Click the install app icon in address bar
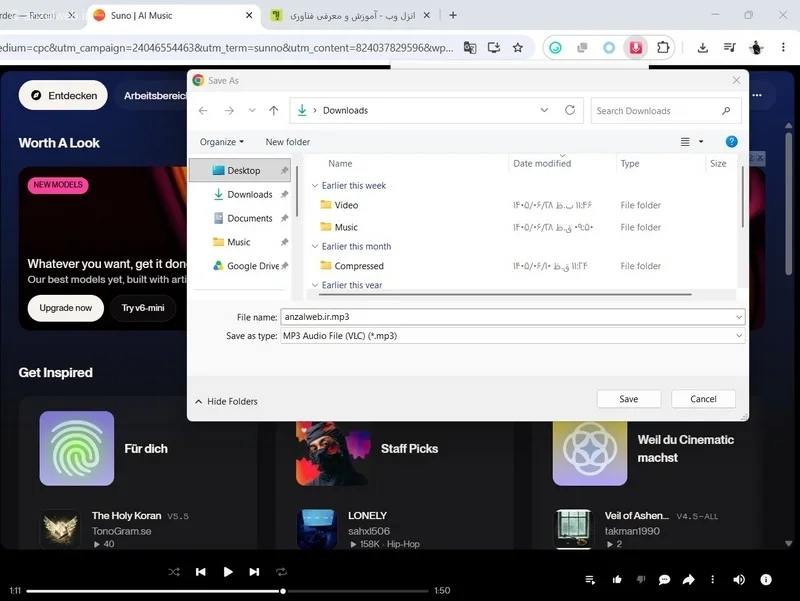The height and width of the screenshot is (601, 800). coord(493,47)
